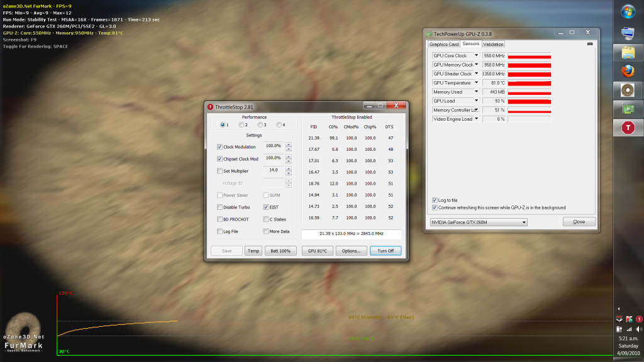This screenshot has width=644, height=362.
Task: Click the Batt 100% button
Action: click(x=280, y=251)
